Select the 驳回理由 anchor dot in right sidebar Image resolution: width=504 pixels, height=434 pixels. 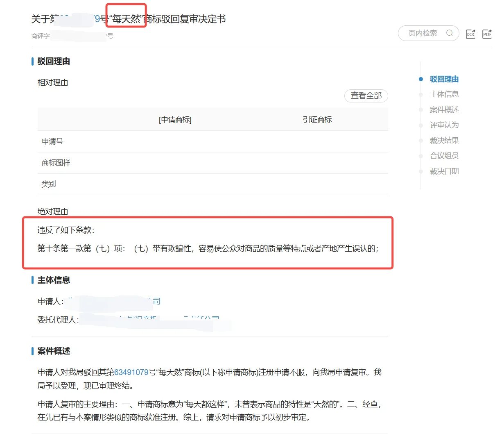[x=421, y=79]
